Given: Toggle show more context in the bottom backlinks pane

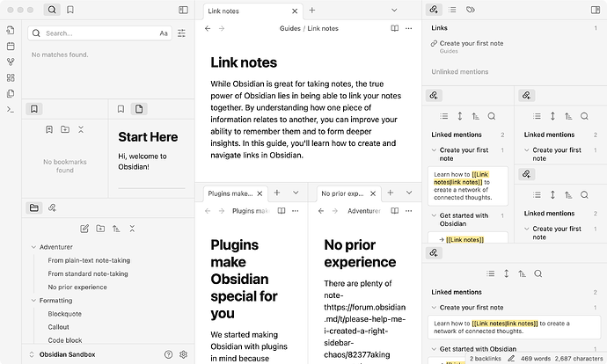Looking at the screenshot, I should 507,273.
